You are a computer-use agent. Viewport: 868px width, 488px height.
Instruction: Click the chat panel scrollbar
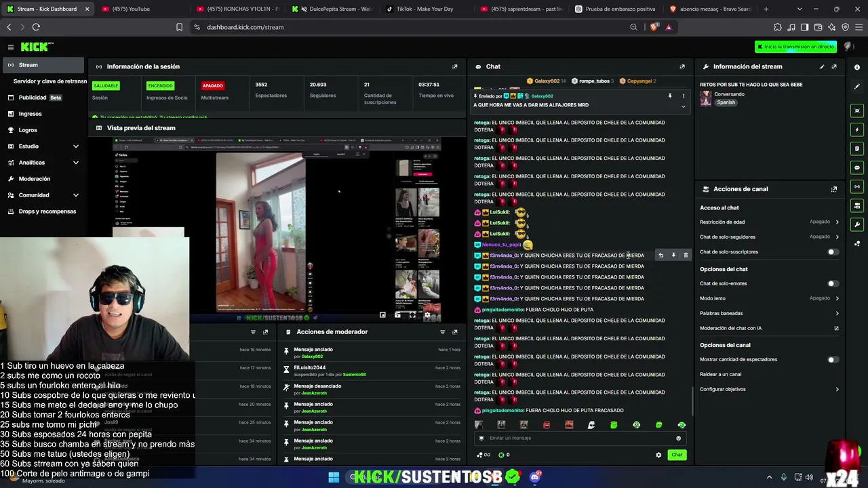(x=692, y=400)
